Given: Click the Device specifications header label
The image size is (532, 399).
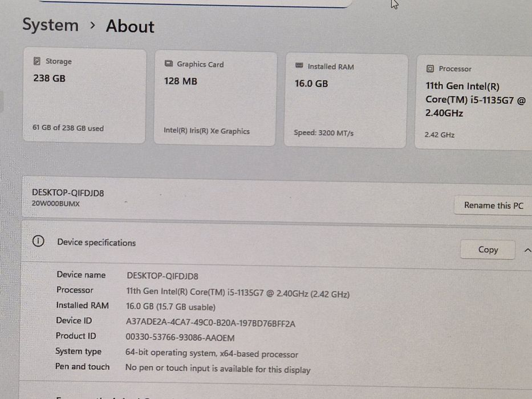Looking at the screenshot, I should (96, 243).
